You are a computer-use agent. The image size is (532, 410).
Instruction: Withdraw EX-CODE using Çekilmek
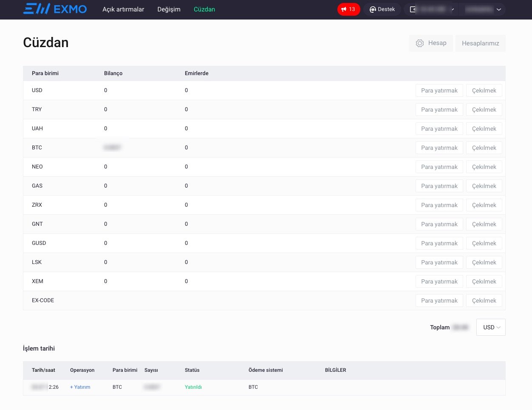pyautogui.click(x=484, y=300)
